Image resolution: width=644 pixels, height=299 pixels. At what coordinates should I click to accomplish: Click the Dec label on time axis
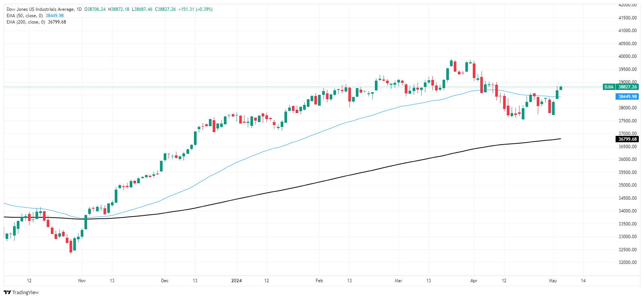[165, 281]
